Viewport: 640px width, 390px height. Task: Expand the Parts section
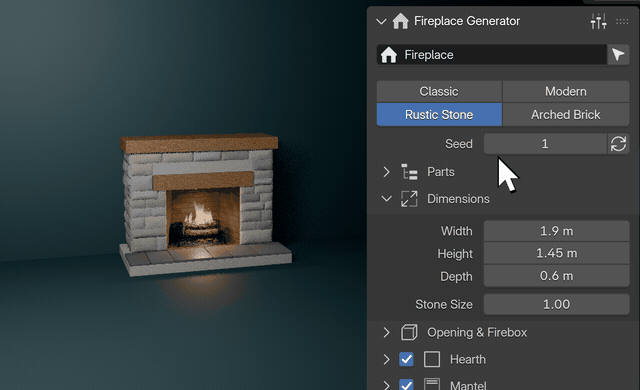pyautogui.click(x=386, y=172)
